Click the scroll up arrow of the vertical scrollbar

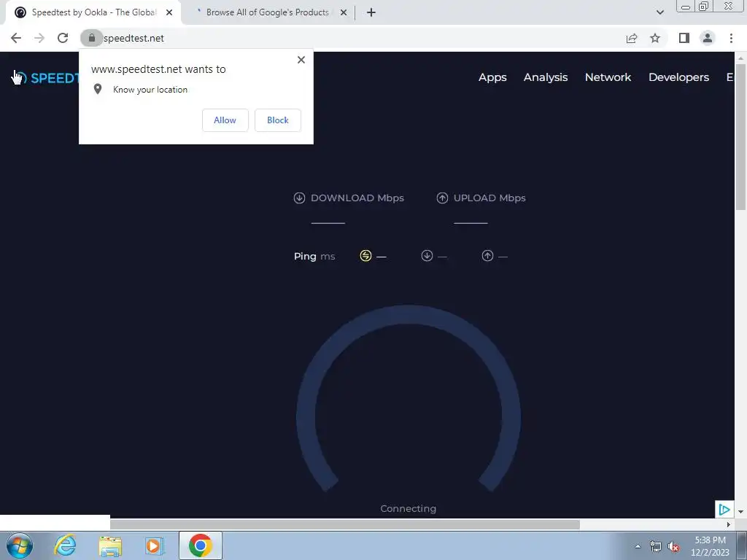[740, 58]
